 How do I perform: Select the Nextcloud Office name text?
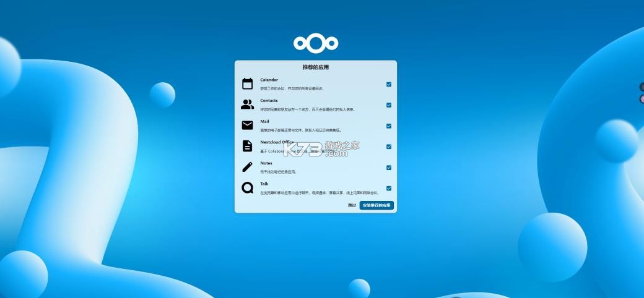[x=277, y=142]
